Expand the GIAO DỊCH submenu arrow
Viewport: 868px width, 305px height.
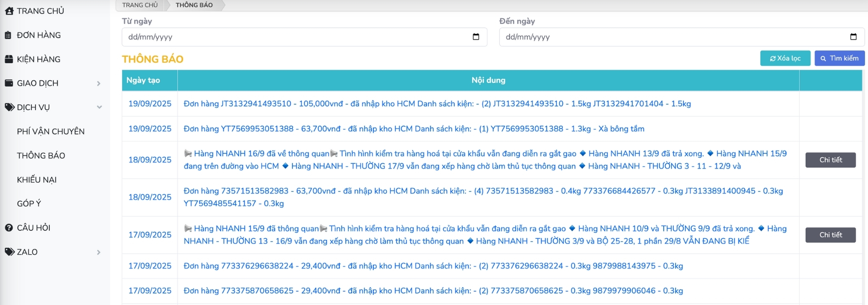tap(99, 83)
